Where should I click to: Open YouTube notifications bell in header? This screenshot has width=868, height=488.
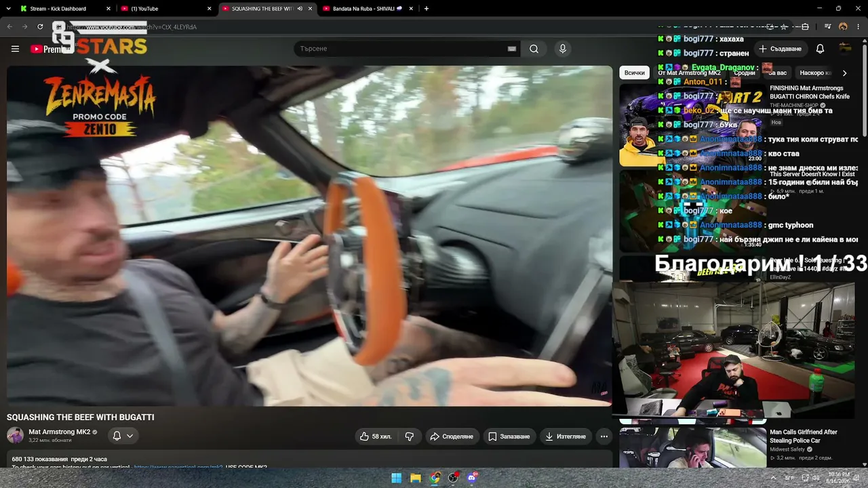(820, 49)
